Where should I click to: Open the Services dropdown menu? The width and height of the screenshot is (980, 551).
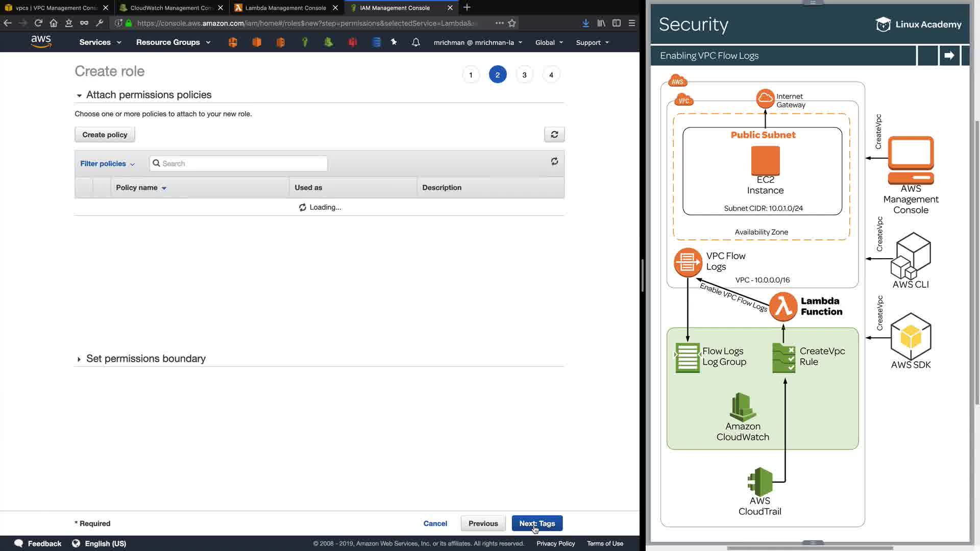[x=100, y=42]
